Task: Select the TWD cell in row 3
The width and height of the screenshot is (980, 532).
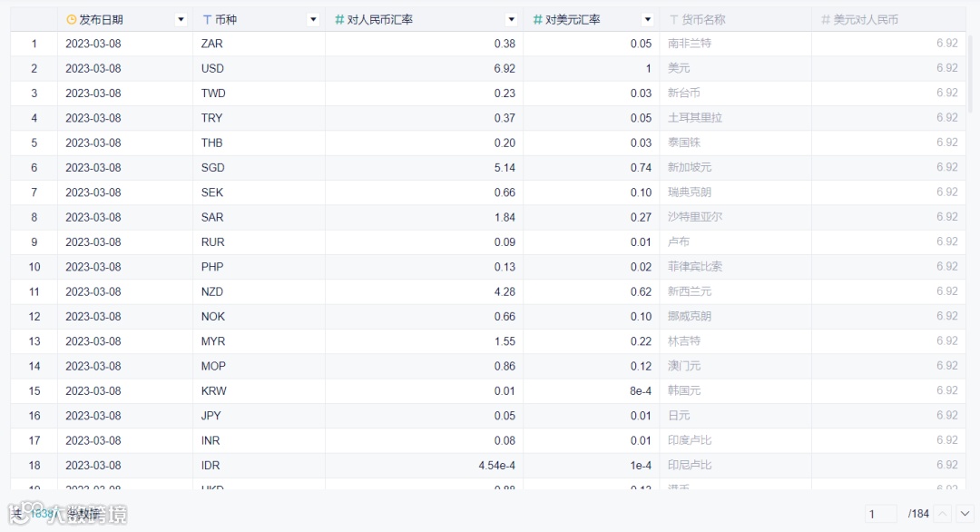Action: click(x=259, y=94)
